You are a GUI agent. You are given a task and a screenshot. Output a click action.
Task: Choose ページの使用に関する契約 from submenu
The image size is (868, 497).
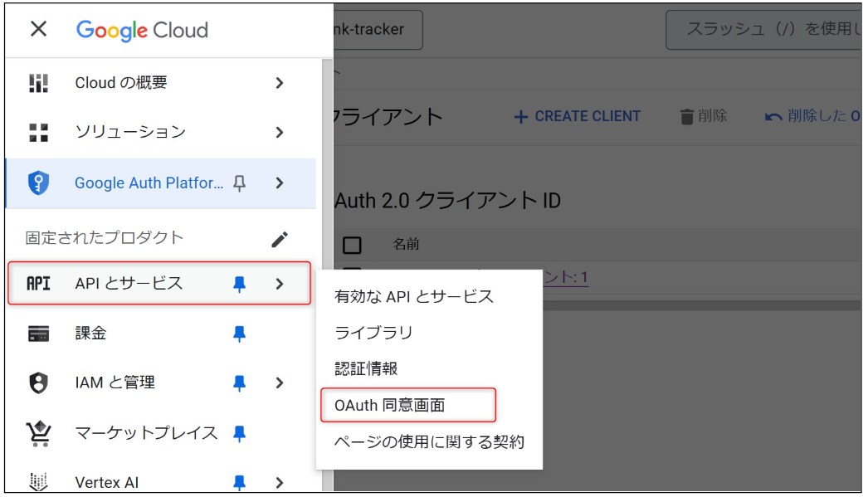(429, 441)
